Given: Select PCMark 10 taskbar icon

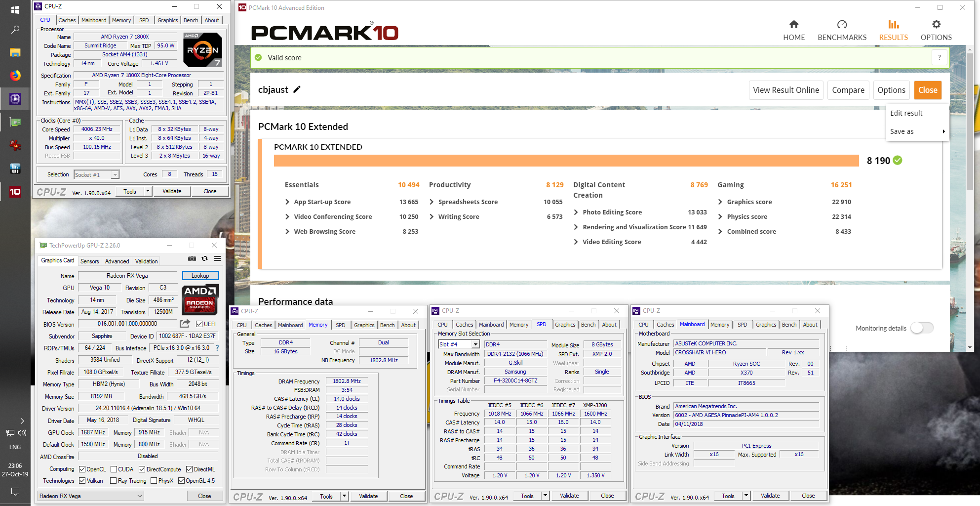Looking at the screenshot, I should (x=15, y=191).
